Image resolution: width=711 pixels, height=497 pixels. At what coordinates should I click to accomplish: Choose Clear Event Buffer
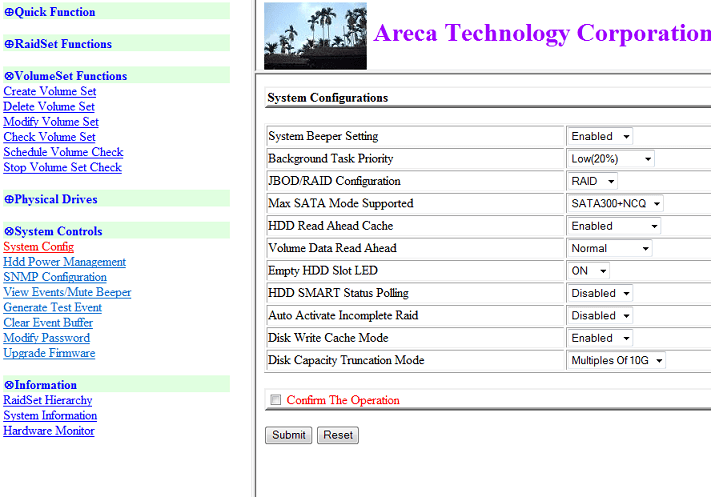[x=48, y=323]
